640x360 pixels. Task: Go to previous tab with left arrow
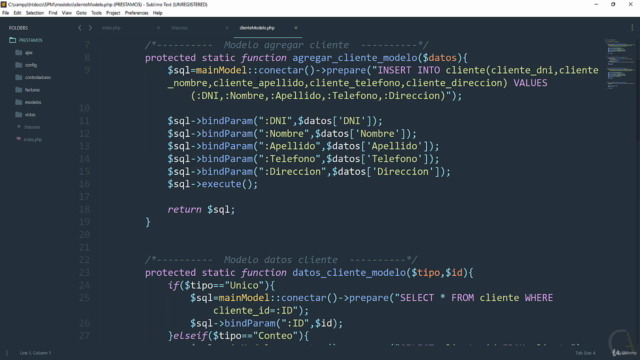[x=80, y=28]
